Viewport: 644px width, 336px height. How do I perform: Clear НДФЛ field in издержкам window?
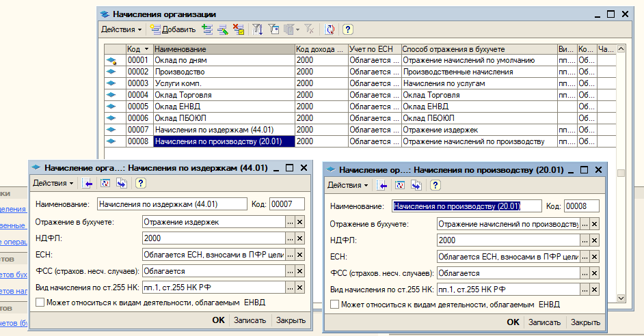point(300,238)
